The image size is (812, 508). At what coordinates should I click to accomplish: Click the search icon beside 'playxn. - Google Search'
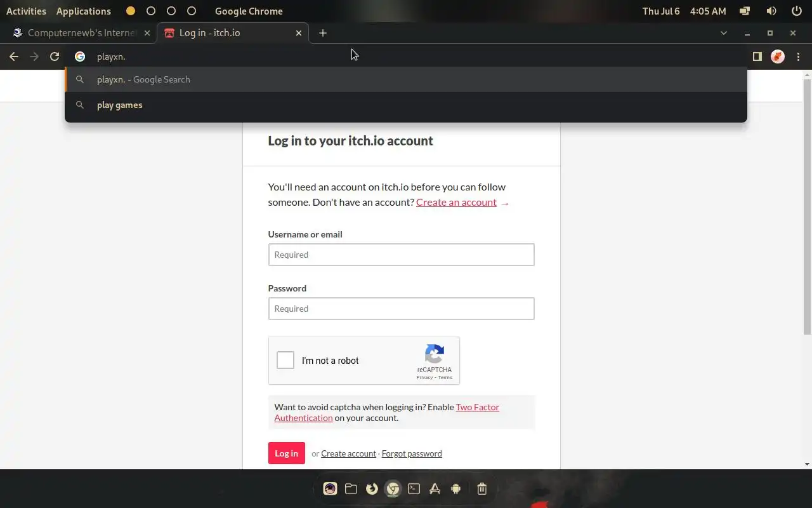pyautogui.click(x=80, y=79)
